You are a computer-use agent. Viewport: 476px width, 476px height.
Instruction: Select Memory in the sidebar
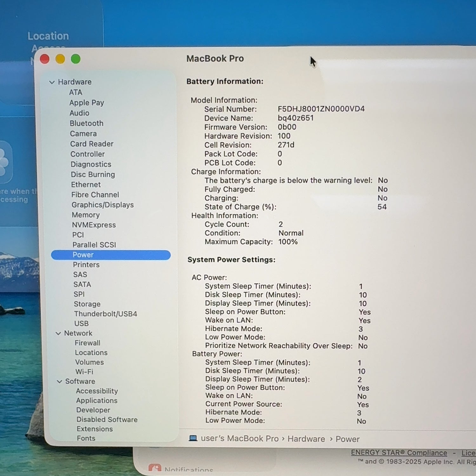(86, 215)
